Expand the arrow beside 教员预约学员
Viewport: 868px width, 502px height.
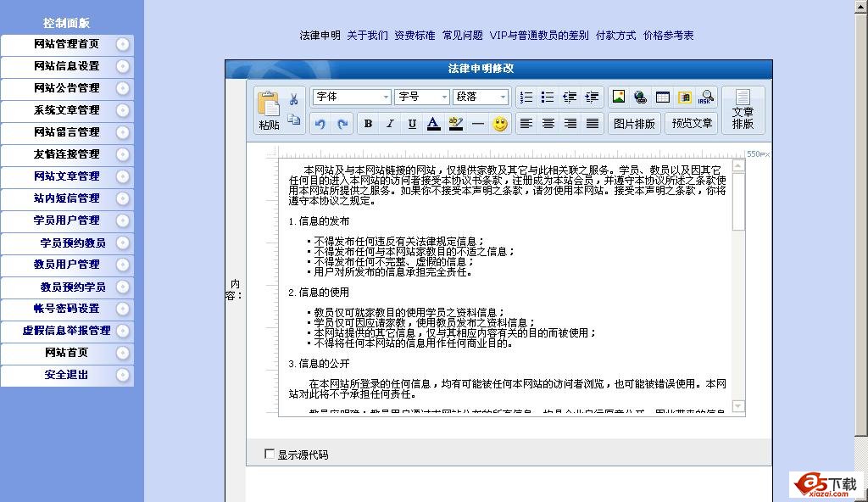[123, 287]
